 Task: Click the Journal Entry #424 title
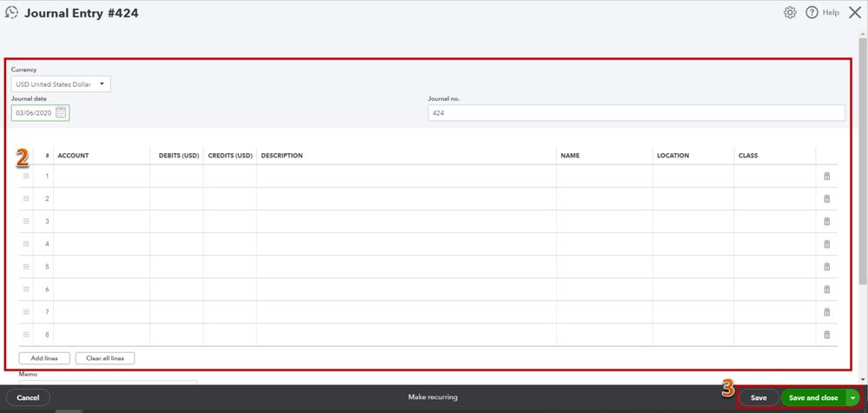click(x=82, y=13)
